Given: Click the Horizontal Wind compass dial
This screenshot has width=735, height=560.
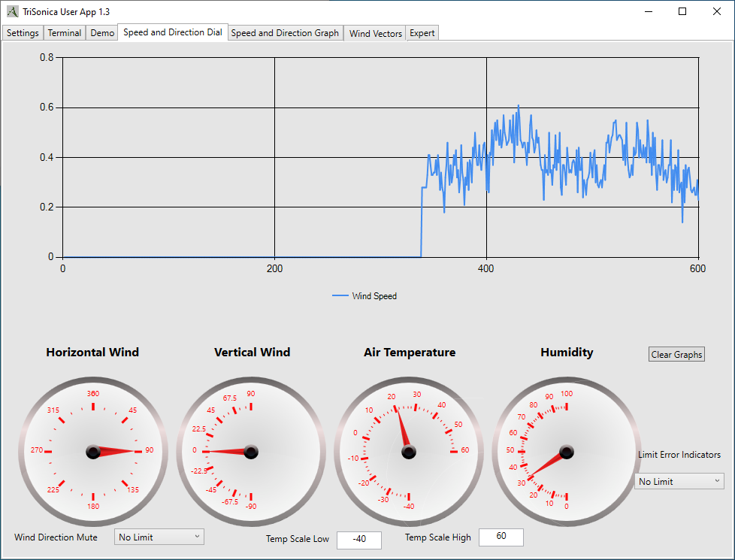Looking at the screenshot, I should 93,451.
